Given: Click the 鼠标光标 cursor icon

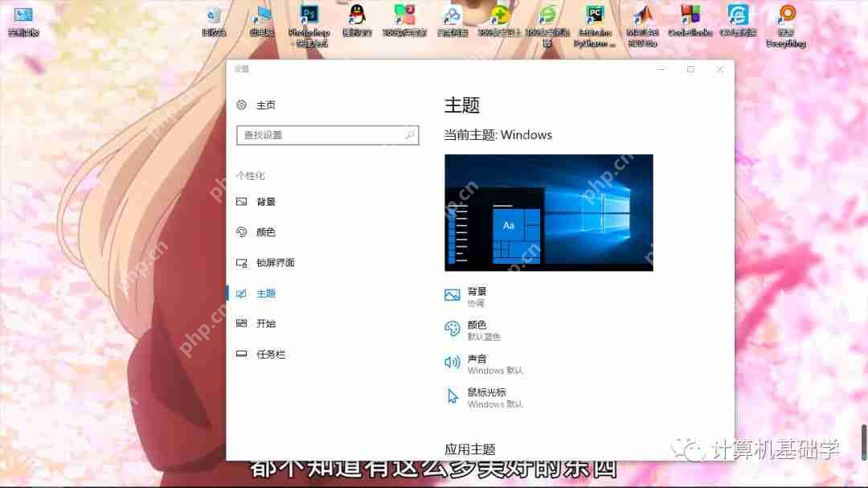Looking at the screenshot, I should [452, 396].
